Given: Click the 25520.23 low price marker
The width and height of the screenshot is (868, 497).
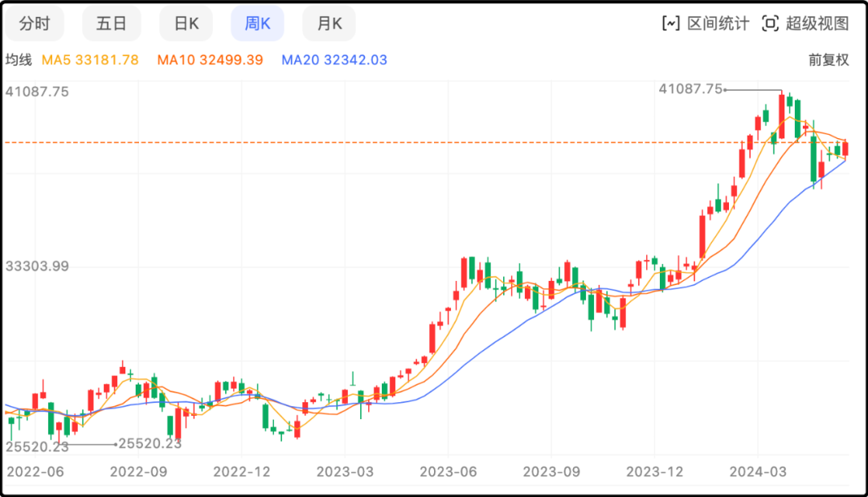Looking at the screenshot, I should click(149, 443).
